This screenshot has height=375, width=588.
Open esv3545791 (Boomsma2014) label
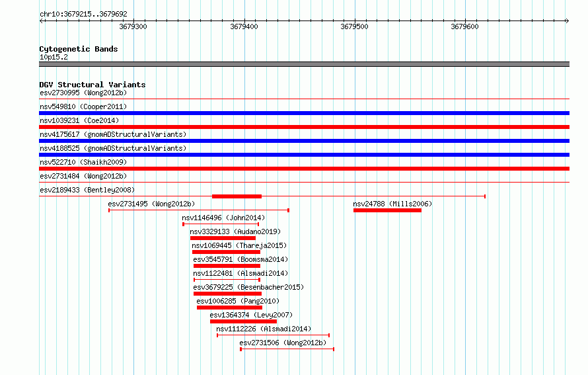point(240,259)
